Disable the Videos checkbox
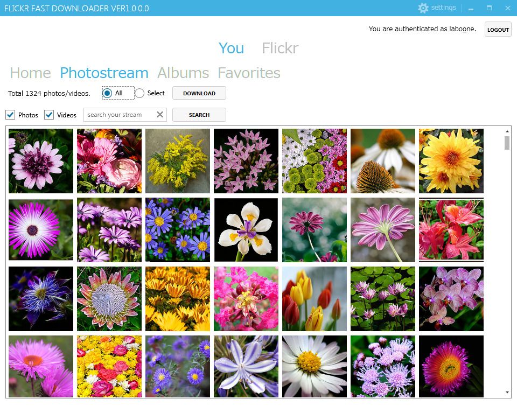This screenshot has width=517, height=420. 49,115
